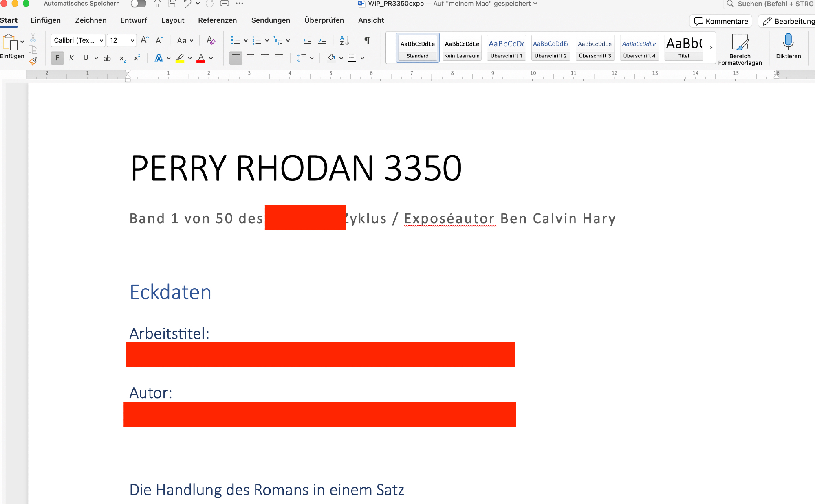The height and width of the screenshot is (504, 815).
Task: Open the Referenzen ribbon tab
Action: (217, 20)
